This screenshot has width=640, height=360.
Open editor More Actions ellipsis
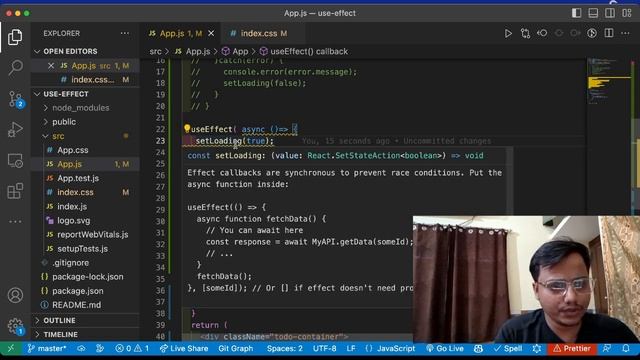625,33
